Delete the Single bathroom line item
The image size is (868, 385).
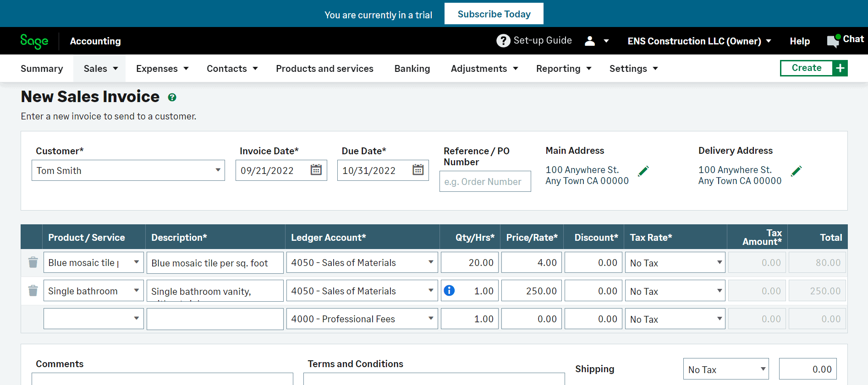tap(33, 291)
